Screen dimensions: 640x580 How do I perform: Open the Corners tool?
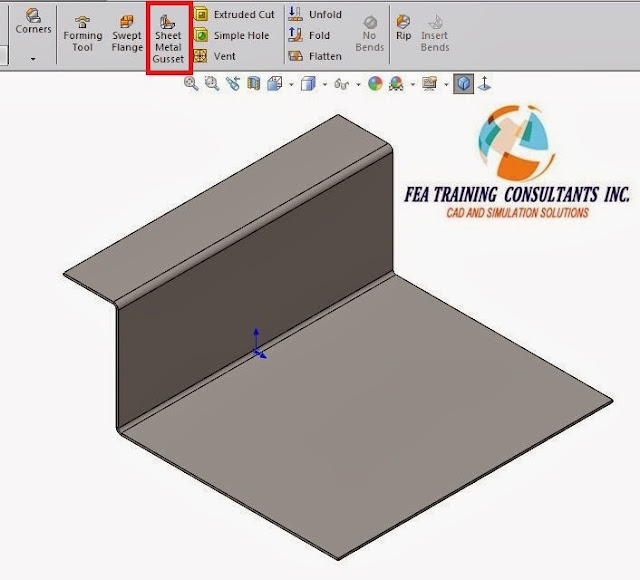(33, 21)
